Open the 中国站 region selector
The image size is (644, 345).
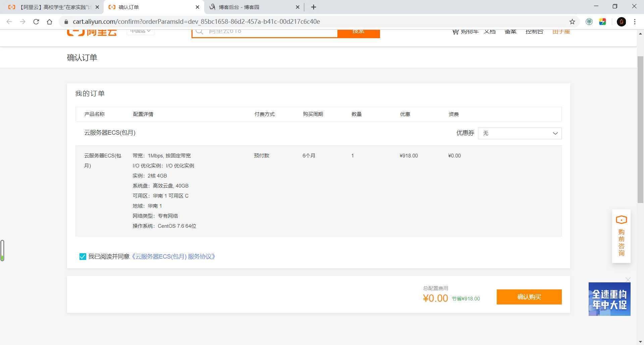coord(141,31)
